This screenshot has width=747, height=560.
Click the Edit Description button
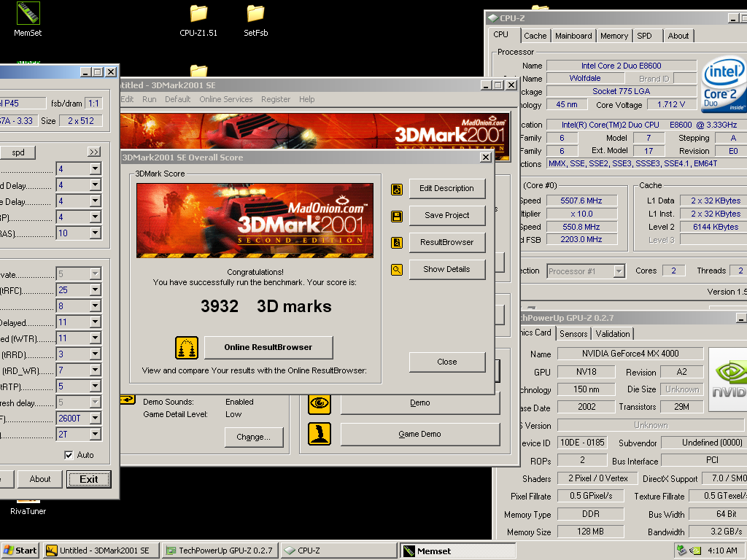(x=447, y=189)
